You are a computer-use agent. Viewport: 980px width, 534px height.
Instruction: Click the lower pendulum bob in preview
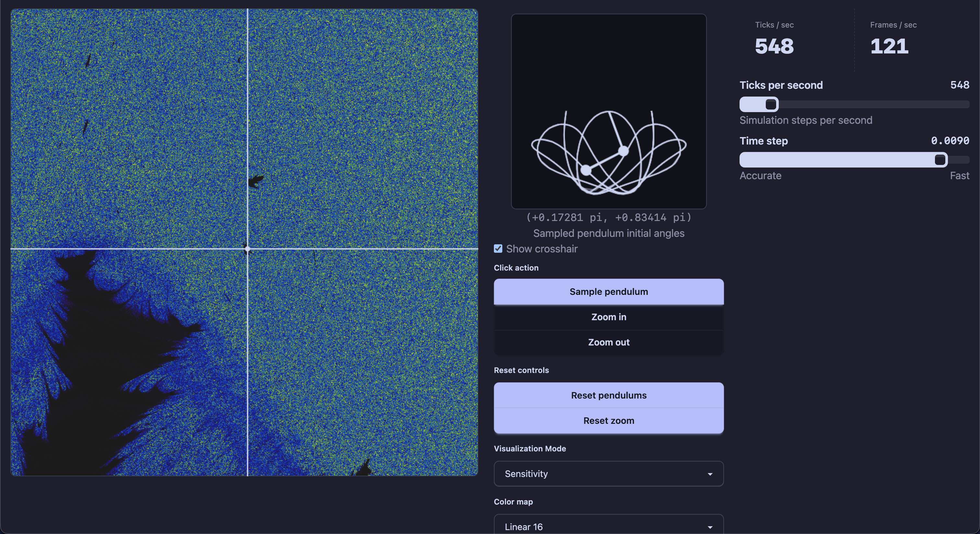tap(586, 170)
